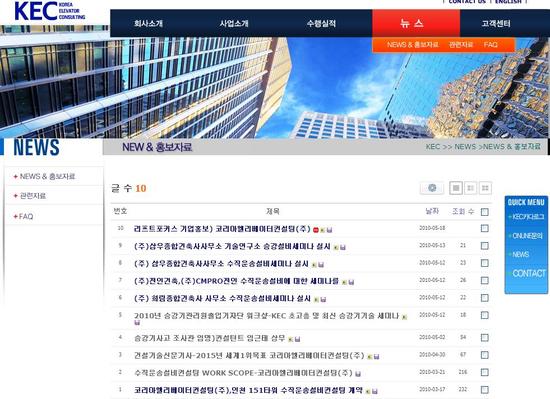Switch to the list view icon
The width and height of the screenshot is (550, 399).
click(x=456, y=188)
